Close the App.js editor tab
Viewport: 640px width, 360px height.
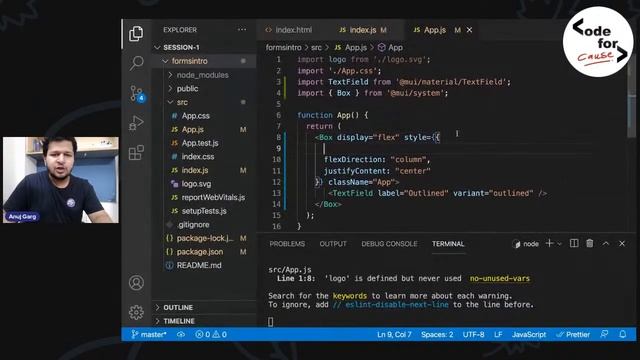469,30
